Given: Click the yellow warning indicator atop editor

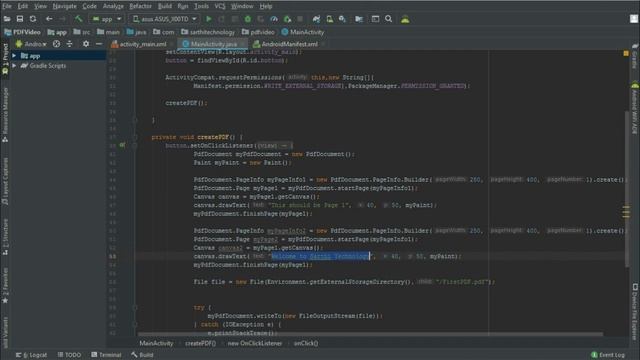Looking at the screenshot, I should click(626, 53).
